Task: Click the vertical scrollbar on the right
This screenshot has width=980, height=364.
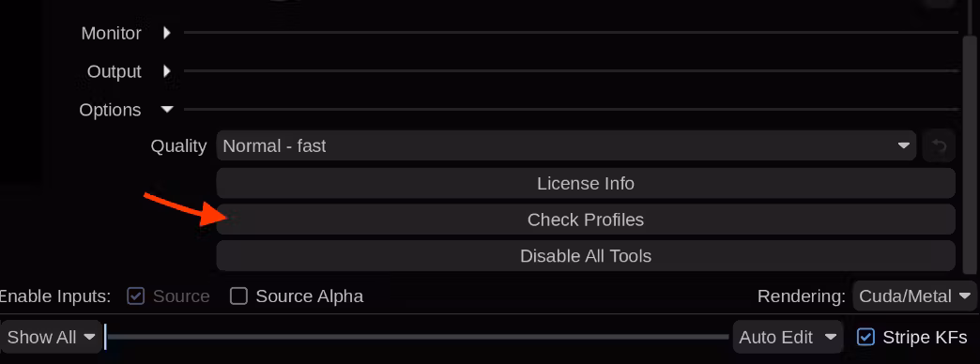Action: 970,154
